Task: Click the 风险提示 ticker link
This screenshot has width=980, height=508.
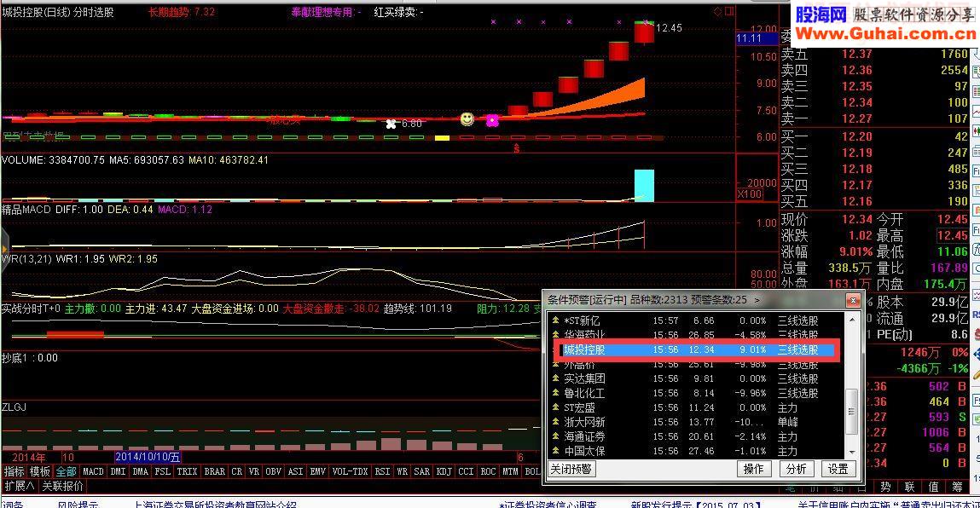Action: pos(78,505)
